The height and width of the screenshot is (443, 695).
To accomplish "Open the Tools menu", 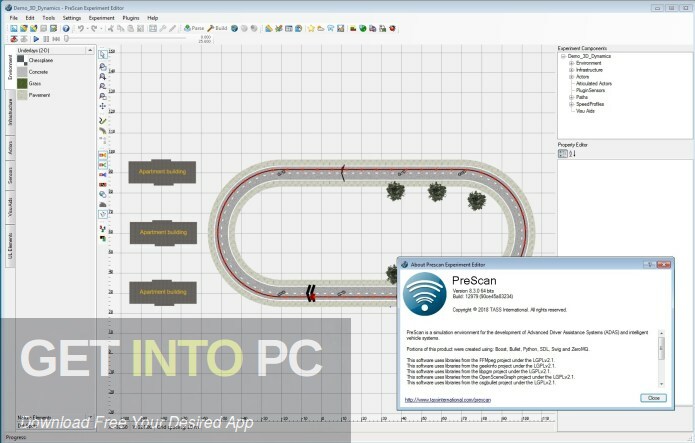I will tap(48, 18).
